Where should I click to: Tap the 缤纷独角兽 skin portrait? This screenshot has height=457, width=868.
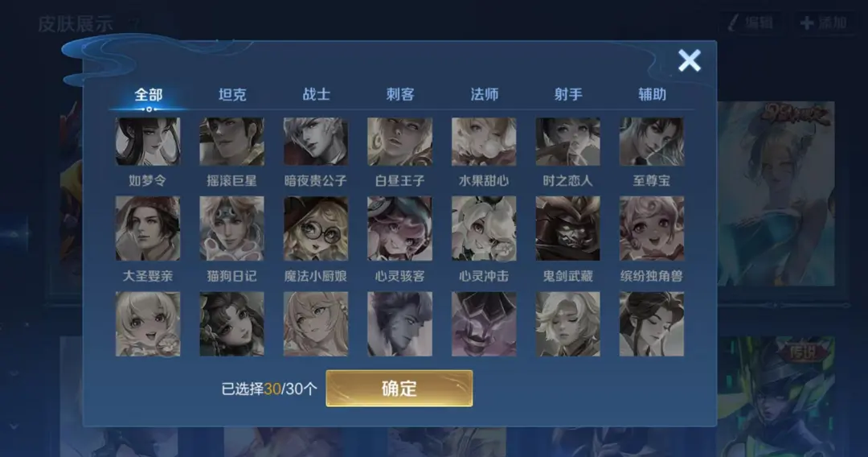[652, 228]
